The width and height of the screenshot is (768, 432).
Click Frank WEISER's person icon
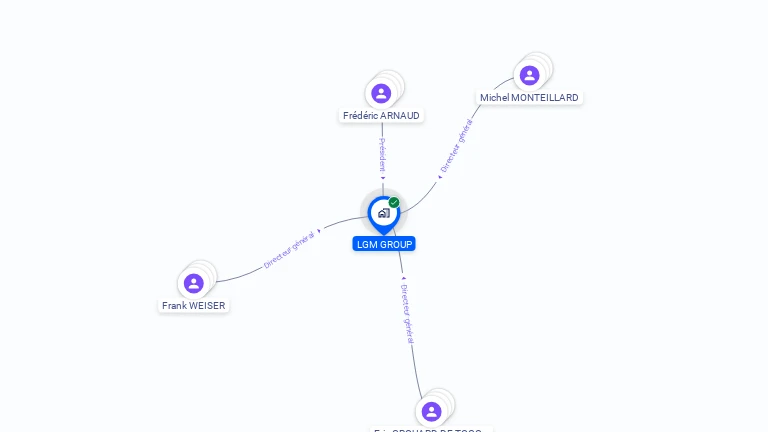tap(193, 283)
